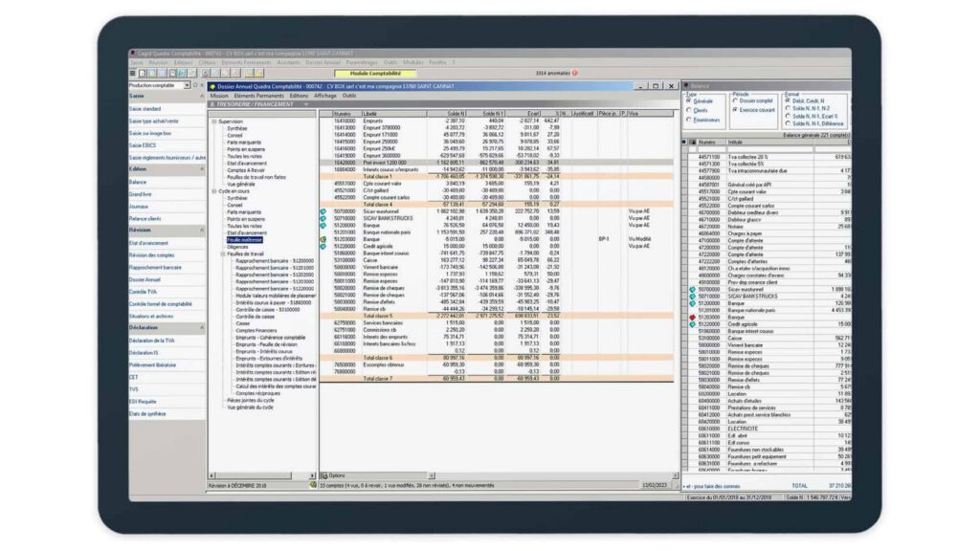
Task: Select the Clients radio button in Balance Type
Action: pyautogui.click(x=689, y=111)
